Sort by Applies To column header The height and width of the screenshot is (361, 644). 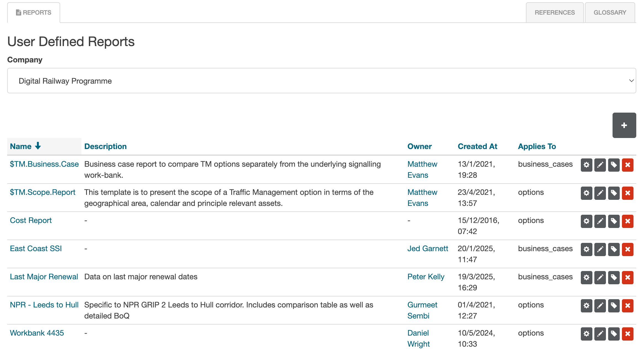click(x=537, y=146)
